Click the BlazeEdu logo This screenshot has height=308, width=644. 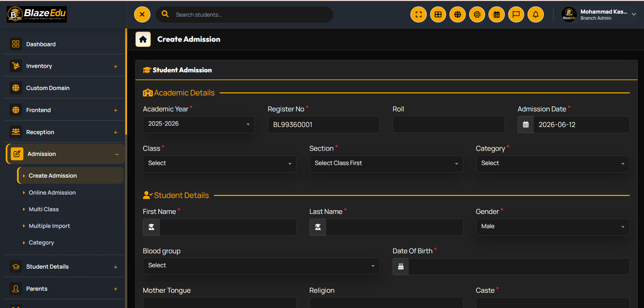[37, 14]
